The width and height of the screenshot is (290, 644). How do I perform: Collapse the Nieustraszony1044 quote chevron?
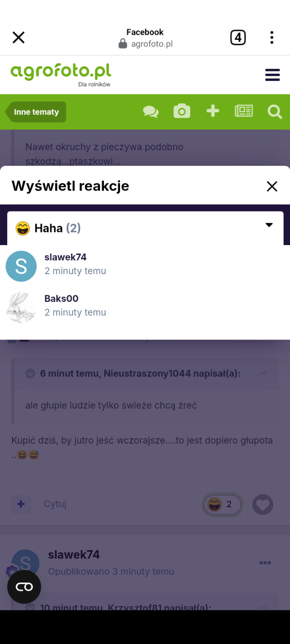[x=30, y=373]
